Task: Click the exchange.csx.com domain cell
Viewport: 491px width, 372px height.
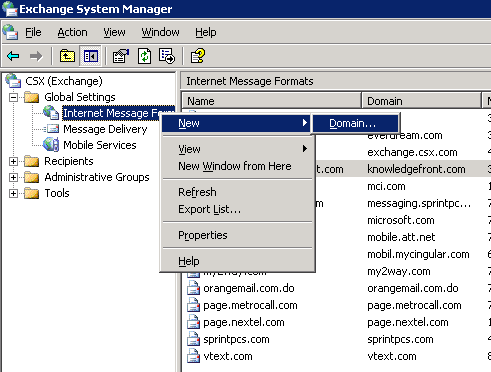Action: (x=412, y=152)
